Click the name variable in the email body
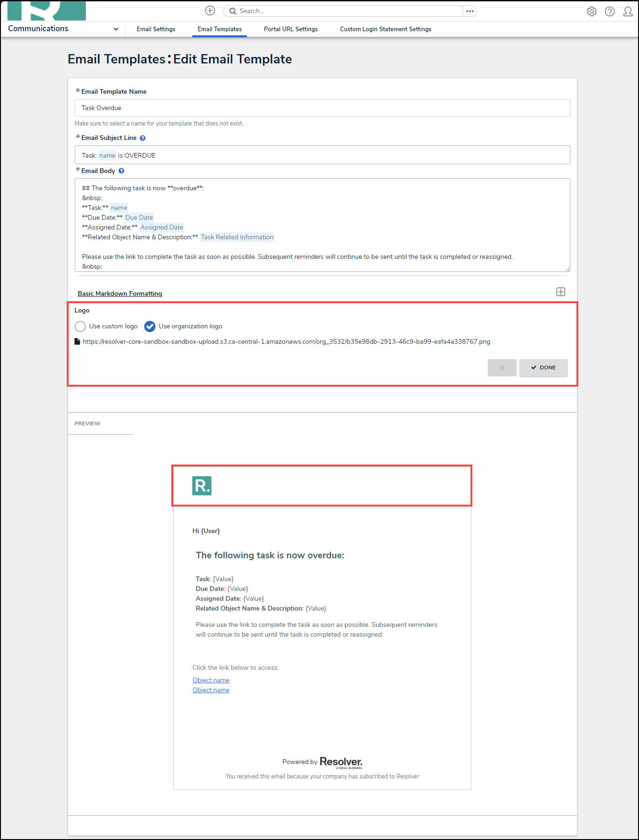The height and width of the screenshot is (840, 639). pyautogui.click(x=119, y=208)
